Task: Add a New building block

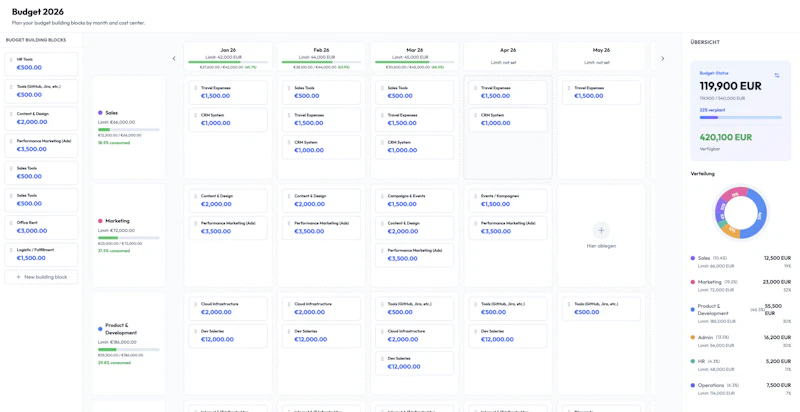Action: pos(41,277)
